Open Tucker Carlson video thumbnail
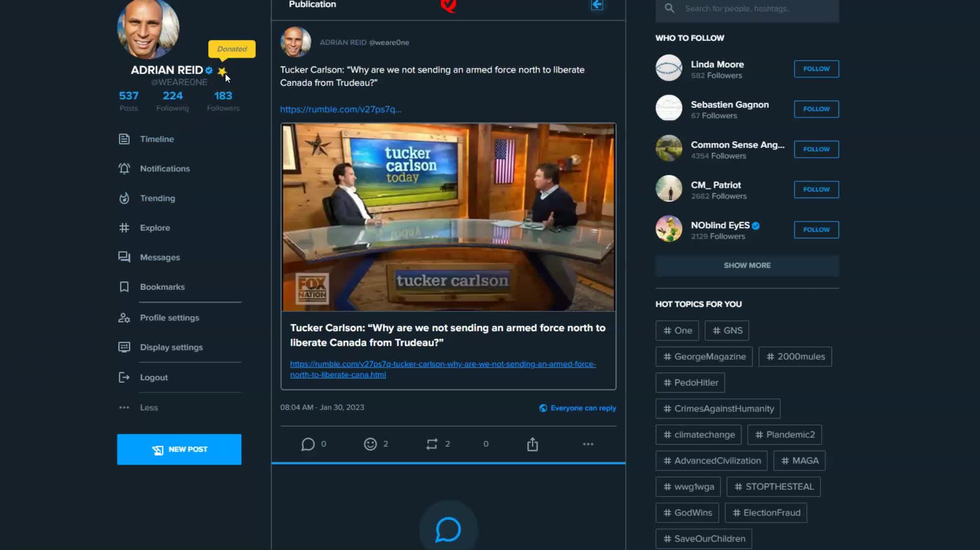Viewport: 980px width, 550px height. [448, 217]
